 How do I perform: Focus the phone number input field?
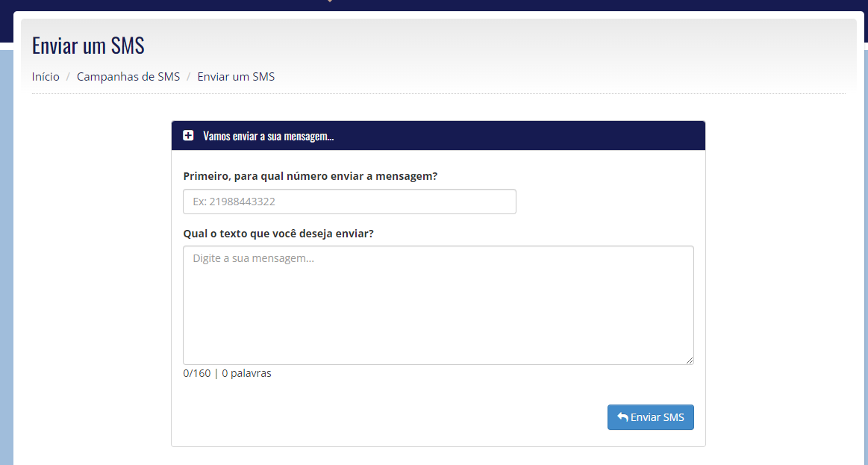coord(349,202)
